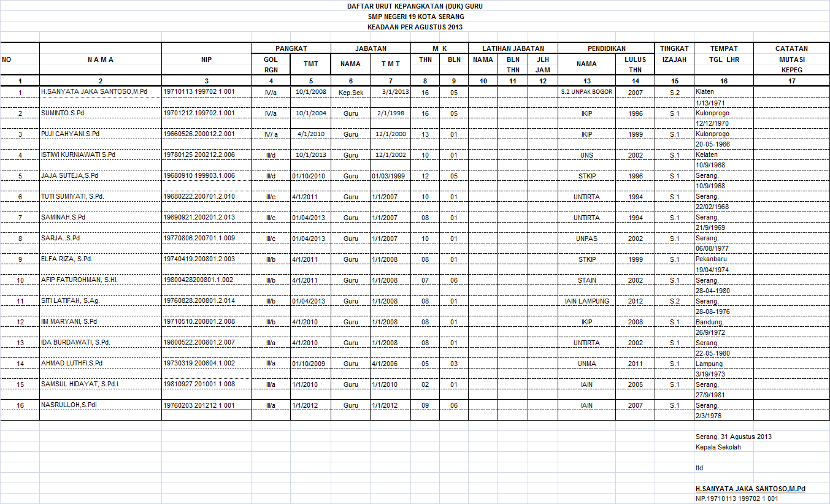Select name cell TUTI SUMIYATI, S.Pd.
The width and height of the screenshot is (830, 504).
[x=101, y=197]
